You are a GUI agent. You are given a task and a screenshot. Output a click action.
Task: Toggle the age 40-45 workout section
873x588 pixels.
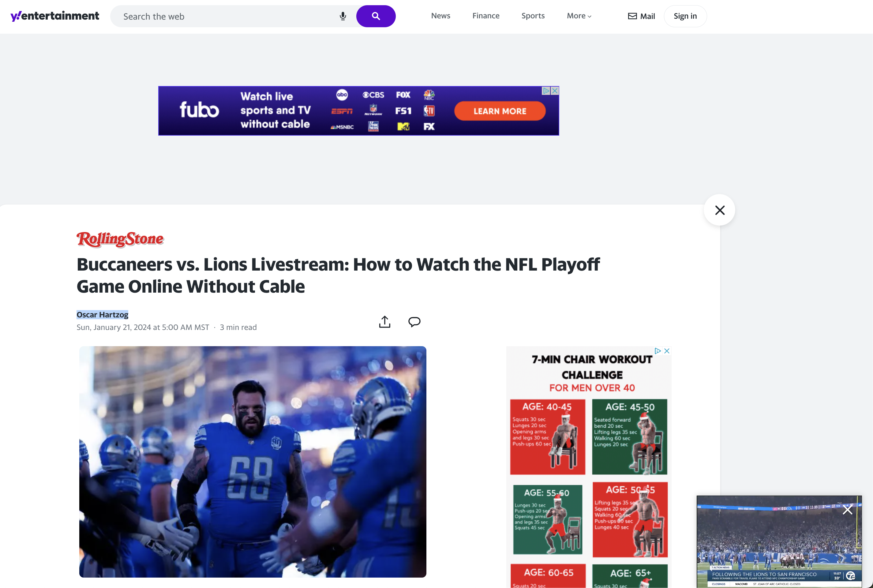[x=547, y=436]
